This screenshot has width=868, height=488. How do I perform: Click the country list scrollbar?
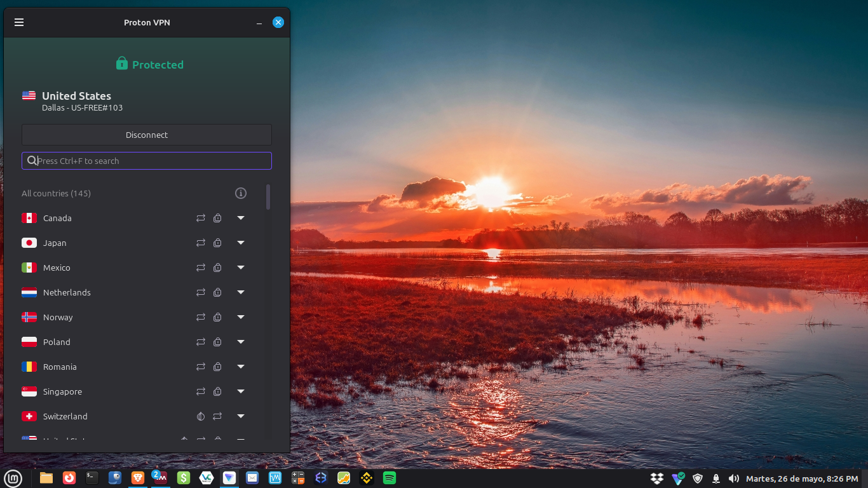[x=268, y=197]
